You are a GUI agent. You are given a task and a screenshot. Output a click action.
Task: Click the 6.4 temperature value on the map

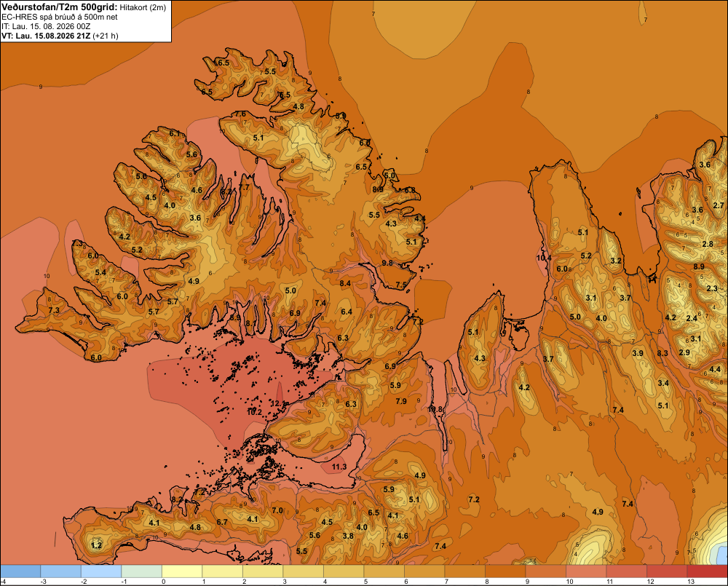(x=347, y=312)
